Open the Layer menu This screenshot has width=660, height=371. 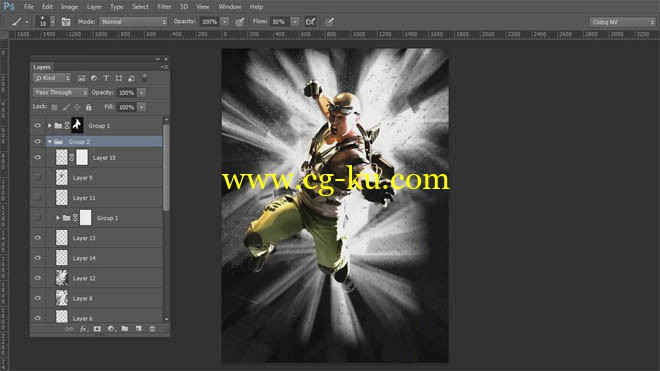(94, 7)
